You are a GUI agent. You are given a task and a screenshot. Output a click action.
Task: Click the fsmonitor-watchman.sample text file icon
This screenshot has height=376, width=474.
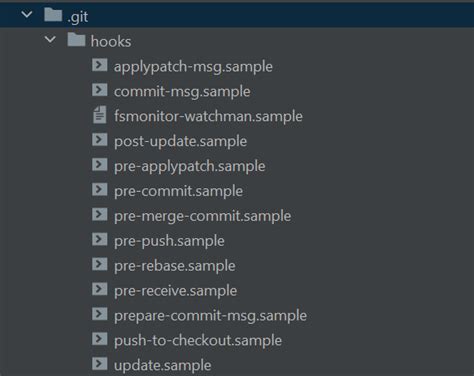[100, 115]
